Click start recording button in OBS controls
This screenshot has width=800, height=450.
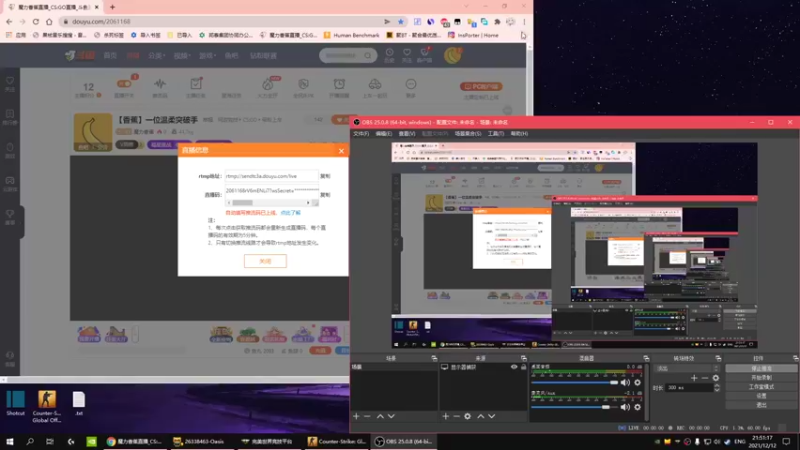click(x=761, y=378)
